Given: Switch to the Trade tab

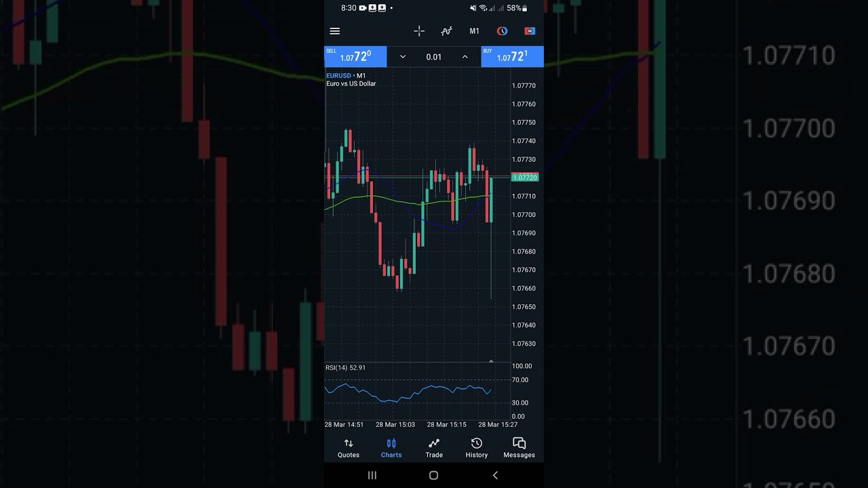Looking at the screenshot, I should point(434,448).
